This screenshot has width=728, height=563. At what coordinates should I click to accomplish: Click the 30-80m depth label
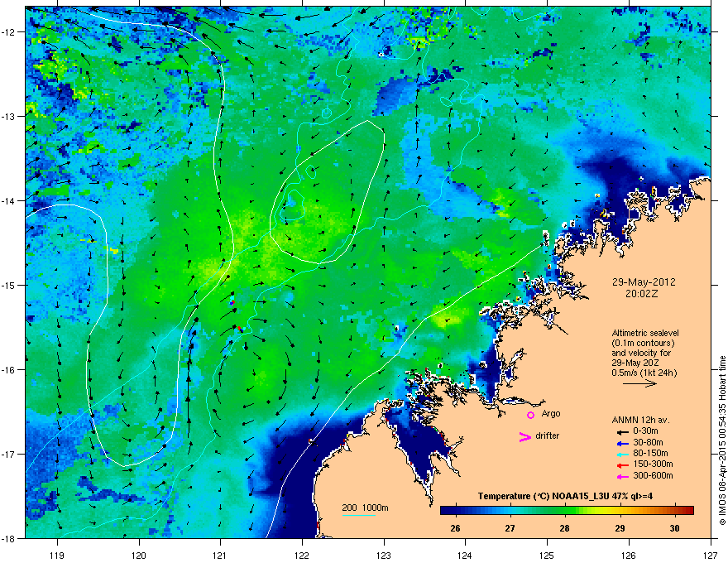point(648,443)
